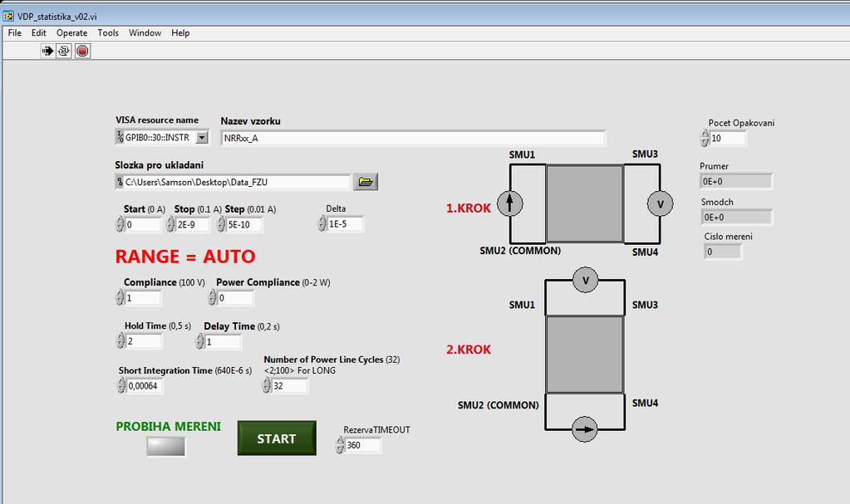Viewport: 850px width, 504px height.
Task: Click the gray sample square in 2.KROK diagram
Action: pos(584,355)
